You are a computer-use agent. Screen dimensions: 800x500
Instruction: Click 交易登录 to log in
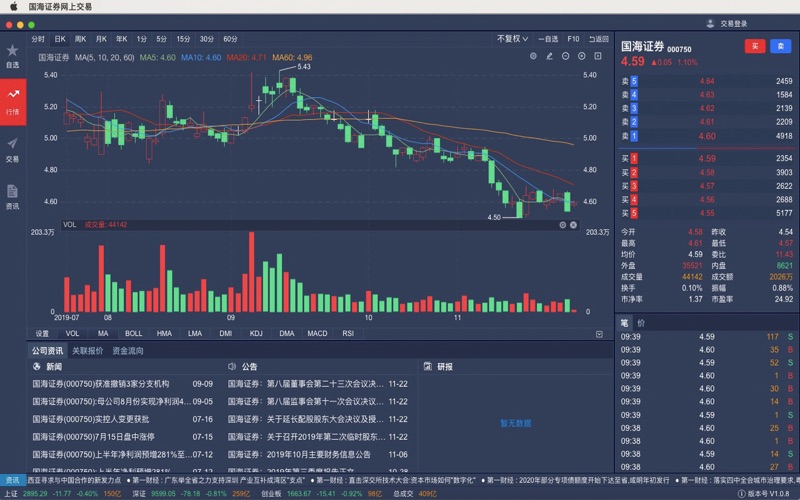click(x=734, y=23)
